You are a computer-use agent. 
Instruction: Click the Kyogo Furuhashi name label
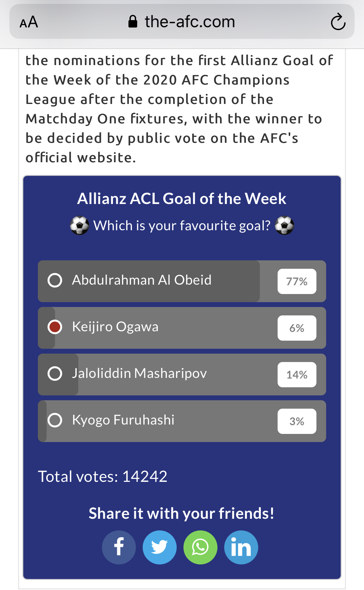123,420
